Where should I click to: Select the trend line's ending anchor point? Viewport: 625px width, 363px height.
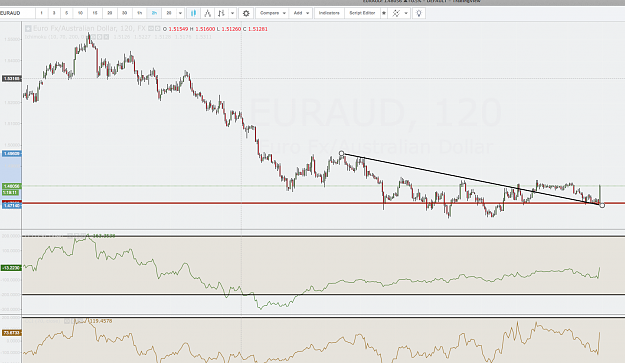[602, 205]
